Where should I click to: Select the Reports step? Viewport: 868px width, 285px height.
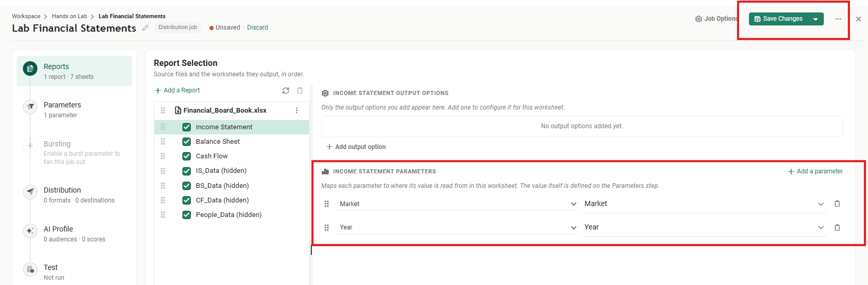(74, 71)
